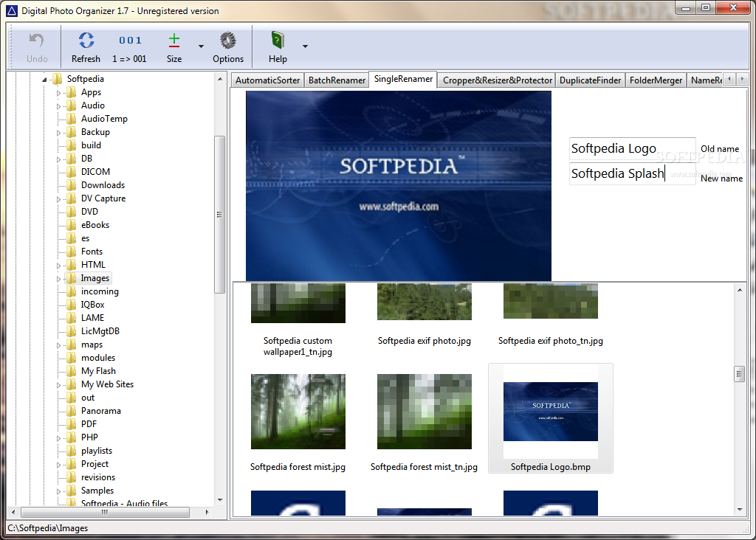Click the New name text field

click(x=632, y=173)
